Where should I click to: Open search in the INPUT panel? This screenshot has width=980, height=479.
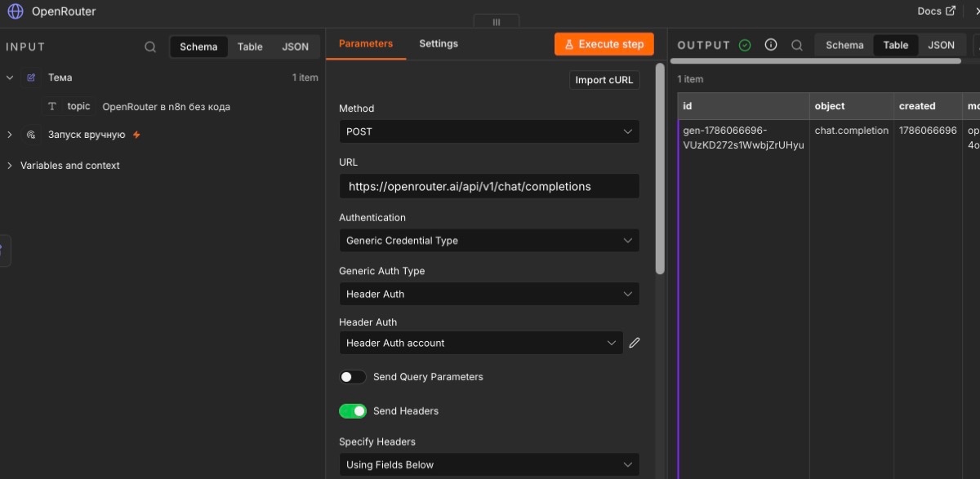tap(150, 47)
